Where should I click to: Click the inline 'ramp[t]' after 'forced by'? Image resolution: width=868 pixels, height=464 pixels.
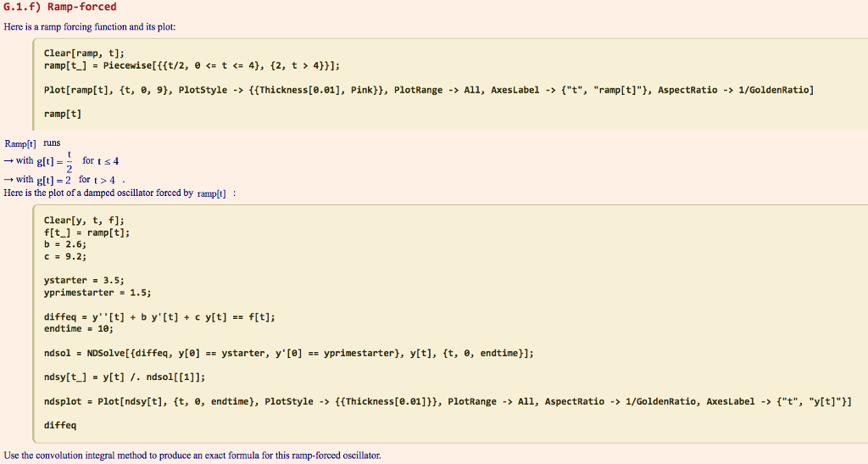pos(211,193)
